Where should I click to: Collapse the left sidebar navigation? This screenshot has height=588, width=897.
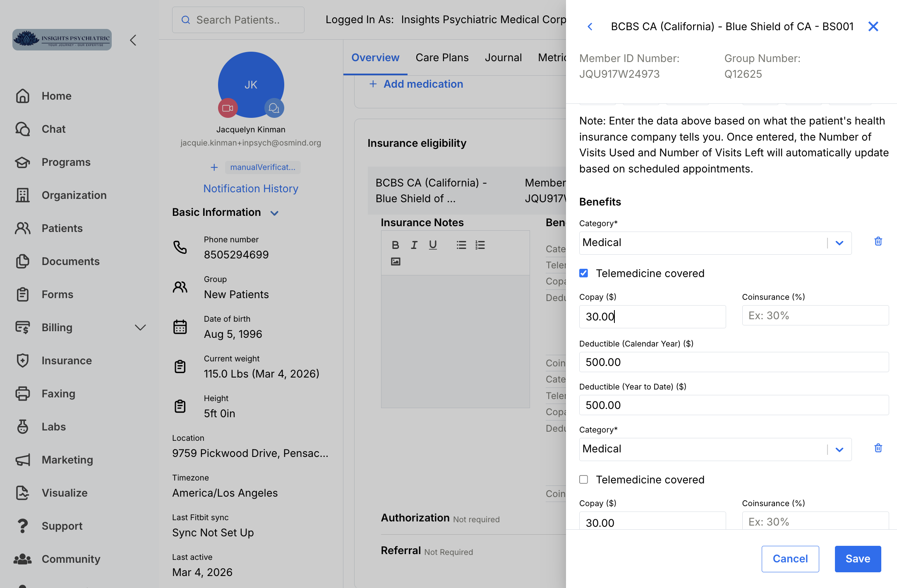coord(133,40)
